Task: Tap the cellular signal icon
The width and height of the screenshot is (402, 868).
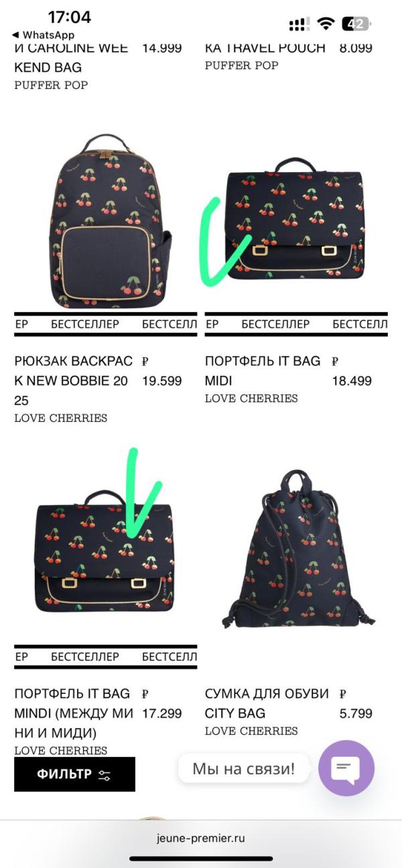Action: tap(299, 25)
